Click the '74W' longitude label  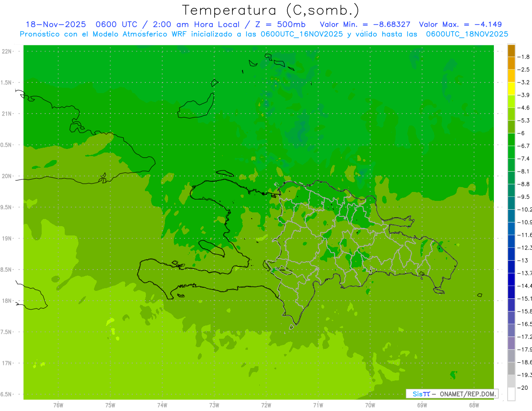coord(162,405)
